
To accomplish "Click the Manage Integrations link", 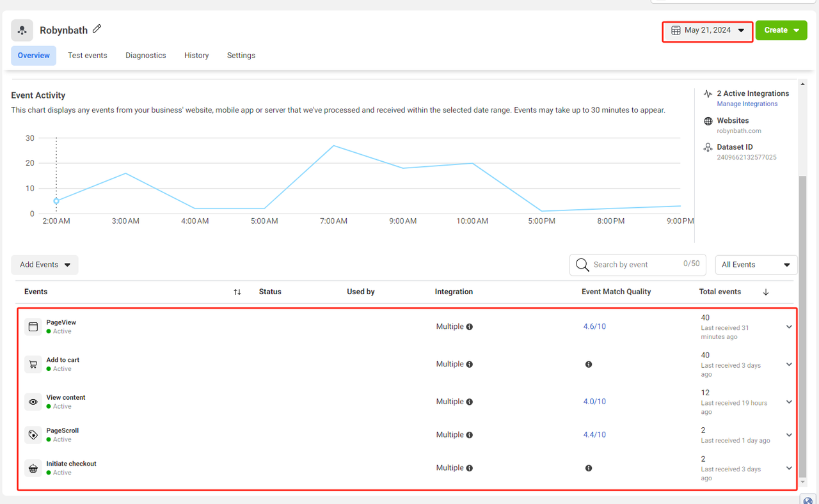I will tap(747, 104).
